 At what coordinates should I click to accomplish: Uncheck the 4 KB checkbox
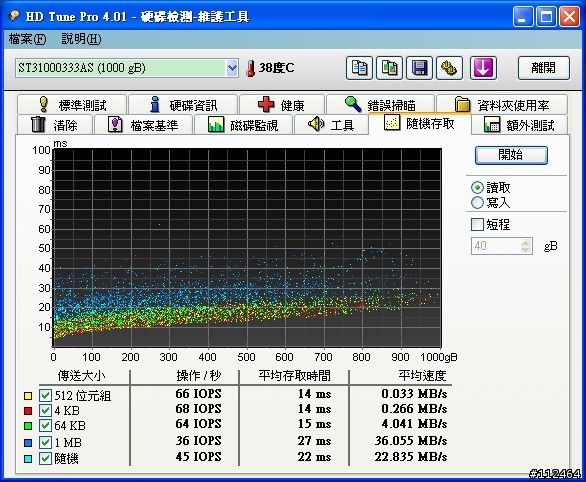click(45, 410)
